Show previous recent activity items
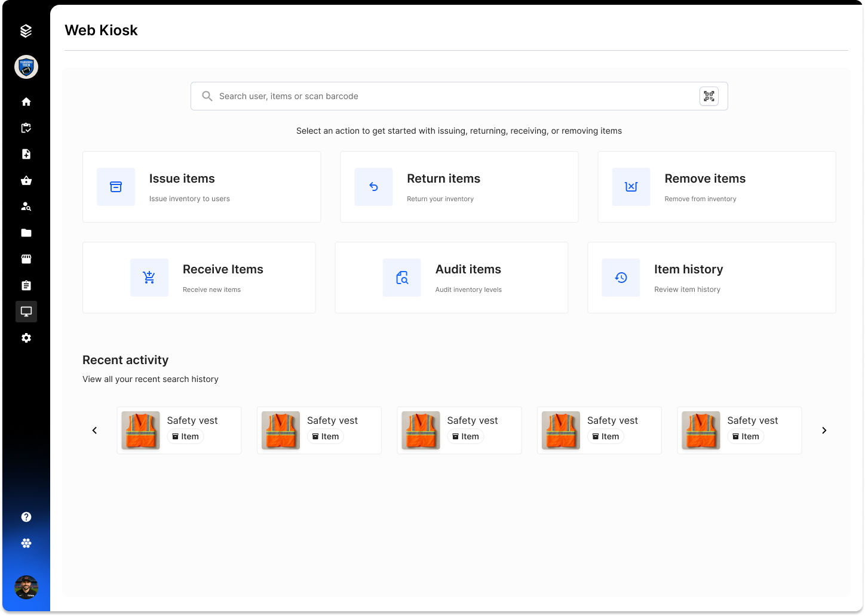Viewport: 865px width, 616px height. click(94, 430)
